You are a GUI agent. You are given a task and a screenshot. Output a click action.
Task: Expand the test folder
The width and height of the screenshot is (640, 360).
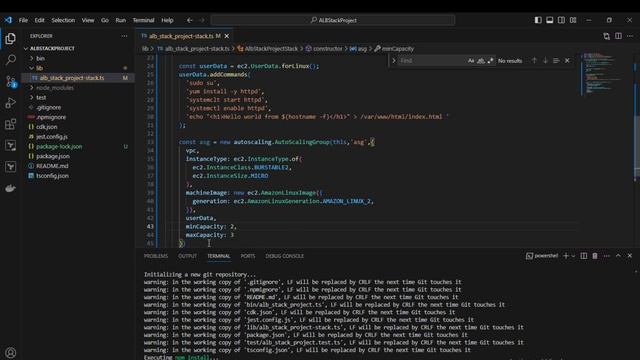41,98
